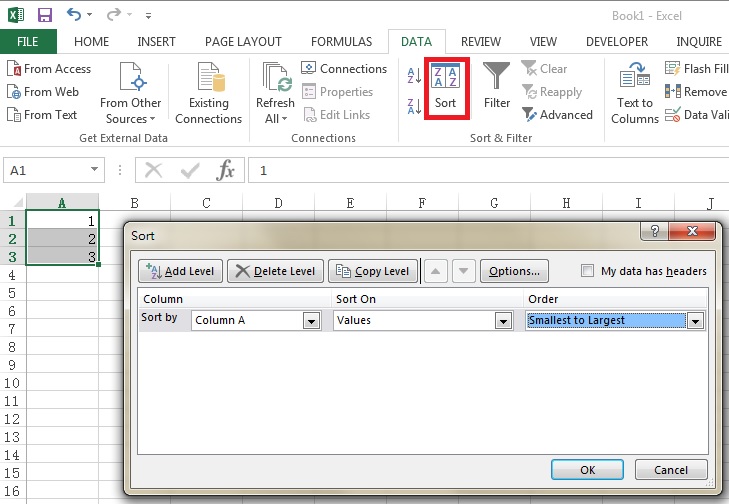Image resolution: width=729 pixels, height=504 pixels.
Task: Undo the last action
Action: pos(74,14)
